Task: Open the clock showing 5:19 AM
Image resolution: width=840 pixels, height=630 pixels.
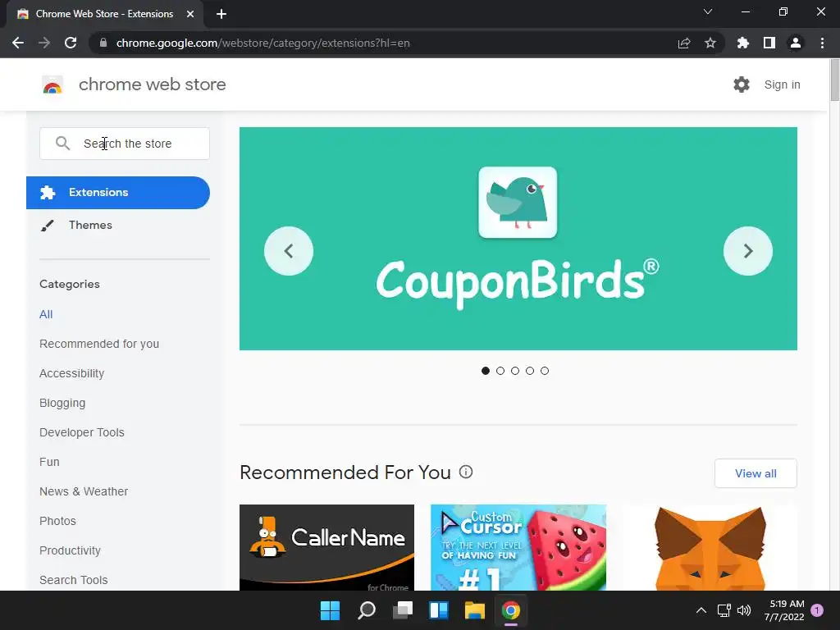Action: (784, 610)
